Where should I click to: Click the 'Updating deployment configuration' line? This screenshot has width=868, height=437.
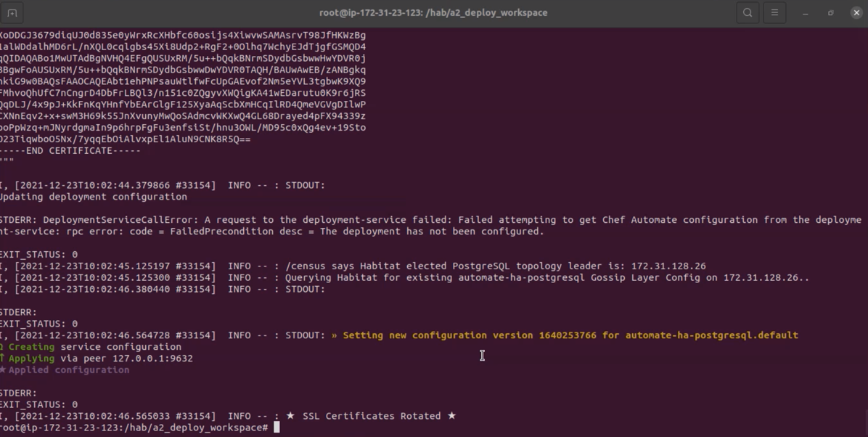tap(94, 197)
